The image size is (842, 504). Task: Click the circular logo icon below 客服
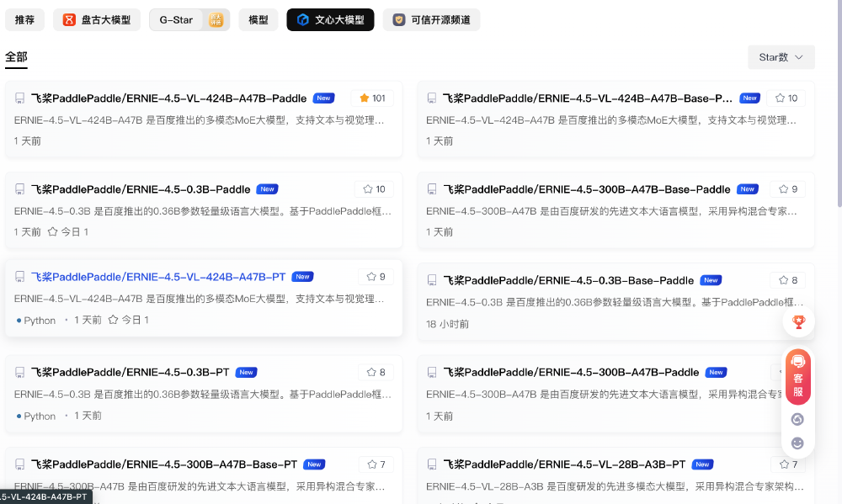click(x=797, y=418)
